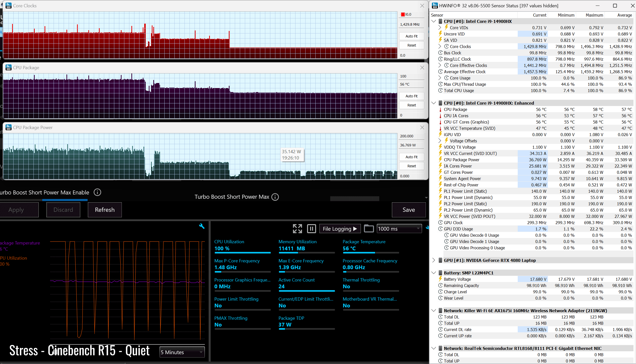Screen dimensions: 636x364
Task: Click the Thermal Throttling monitor tile
Action: (x=371, y=284)
